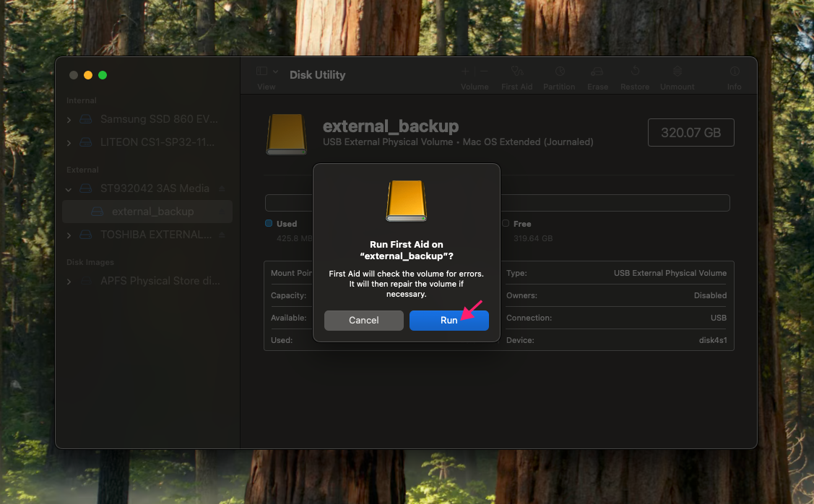Expand the TOSHIBA EXTERNAL disk
The width and height of the screenshot is (814, 504).
(69, 235)
